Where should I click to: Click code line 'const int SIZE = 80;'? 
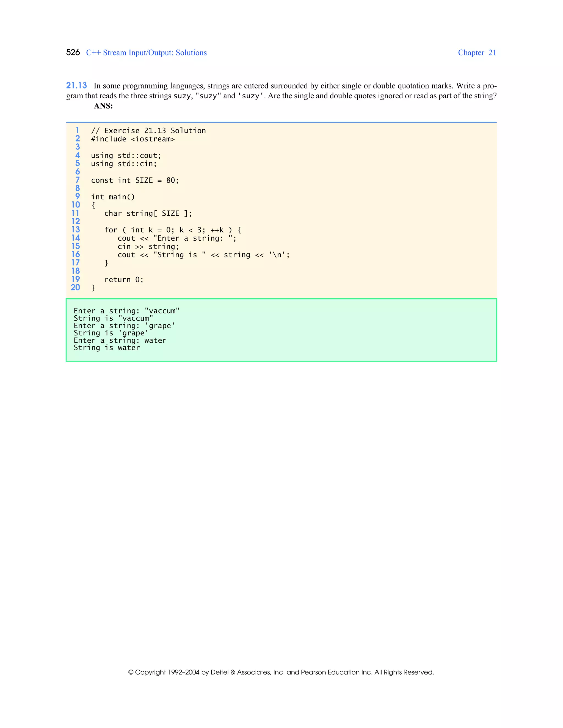135,180
